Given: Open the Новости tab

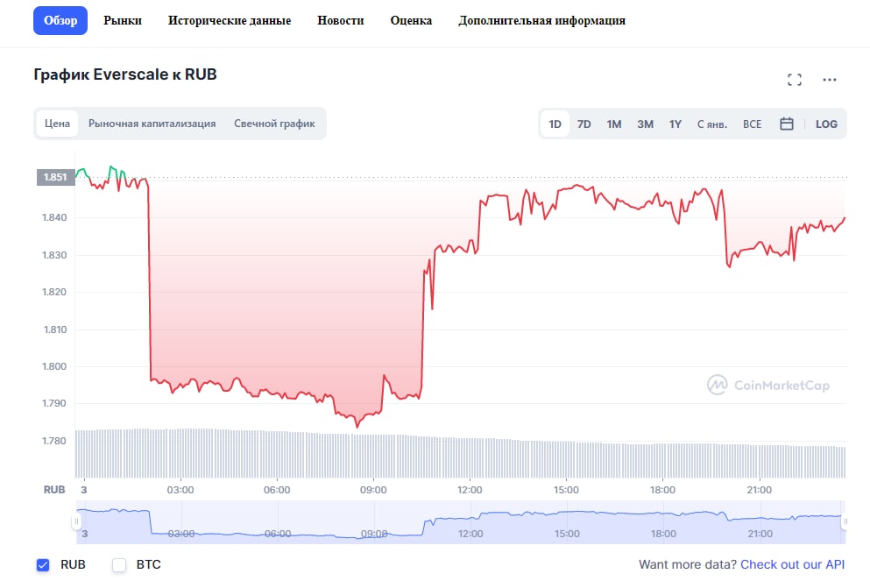Looking at the screenshot, I should click(x=341, y=20).
